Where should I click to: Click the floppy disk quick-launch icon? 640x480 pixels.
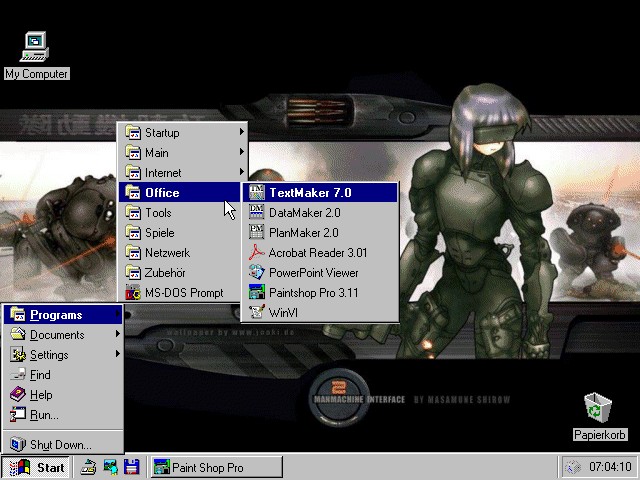point(131,467)
